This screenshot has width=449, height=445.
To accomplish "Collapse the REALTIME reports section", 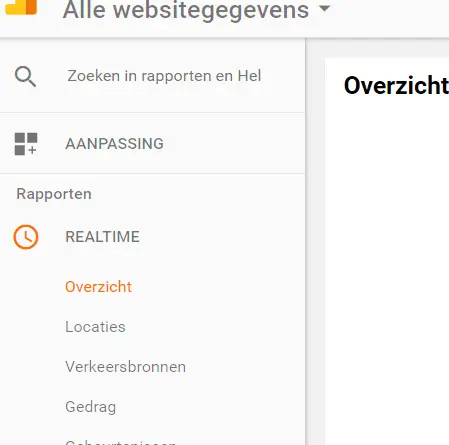I will 102,237.
